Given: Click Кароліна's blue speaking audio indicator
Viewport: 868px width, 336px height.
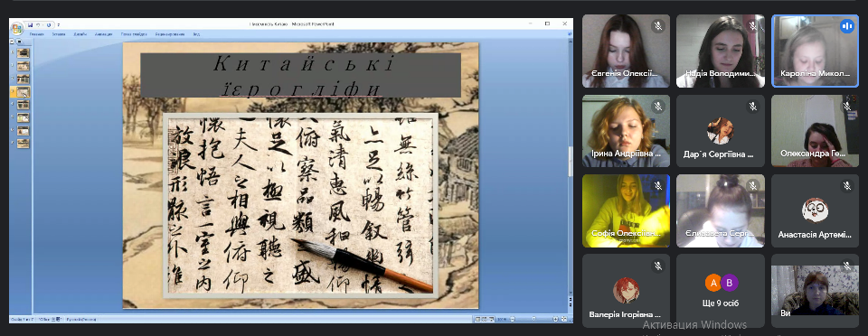Looking at the screenshot, I should (847, 26).
